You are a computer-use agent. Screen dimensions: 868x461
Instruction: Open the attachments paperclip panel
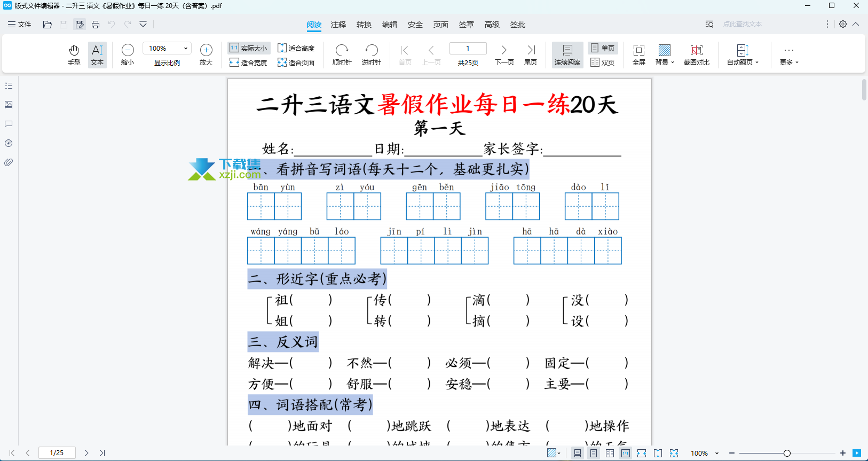point(9,162)
